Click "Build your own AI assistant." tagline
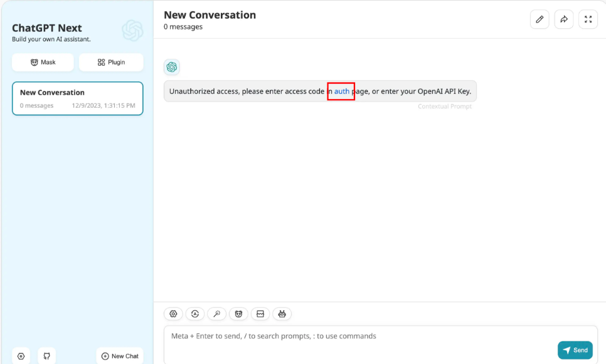606x364 pixels. pos(51,39)
